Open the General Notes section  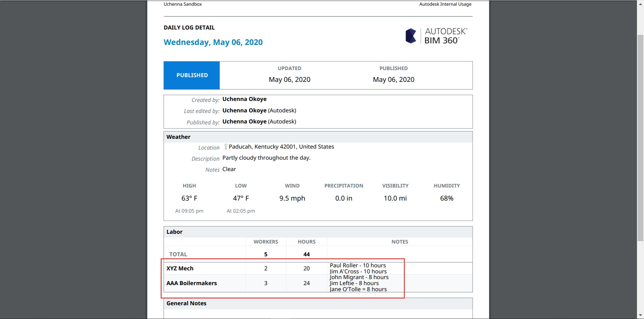tap(186, 303)
